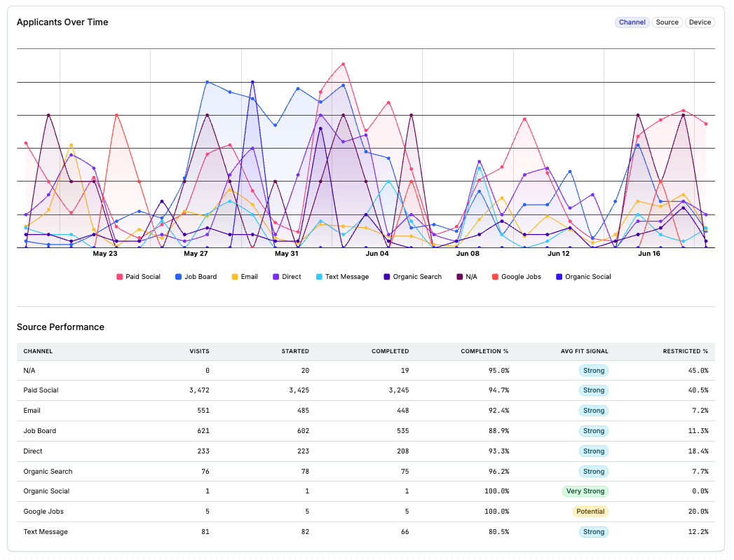Click the Very Strong fit badge

[x=585, y=491]
